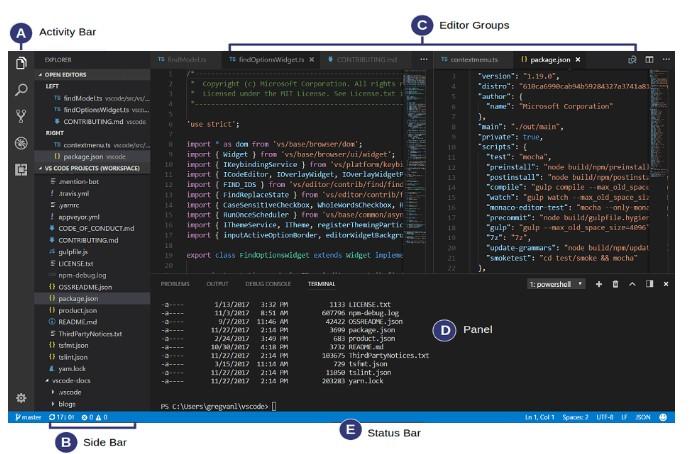Viewport: 692px width, 454px height.
Task: Open LICENSE.txt in explorer tree
Action: pos(93,263)
